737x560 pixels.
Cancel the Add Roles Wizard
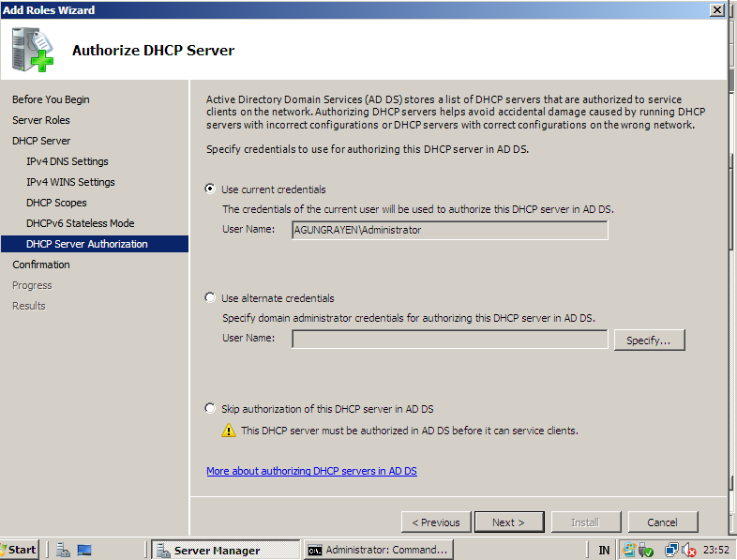[663, 522]
